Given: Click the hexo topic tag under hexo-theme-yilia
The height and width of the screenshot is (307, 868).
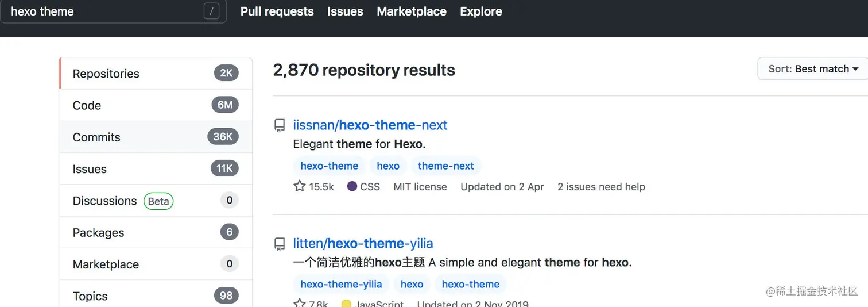Looking at the screenshot, I should [x=412, y=284].
